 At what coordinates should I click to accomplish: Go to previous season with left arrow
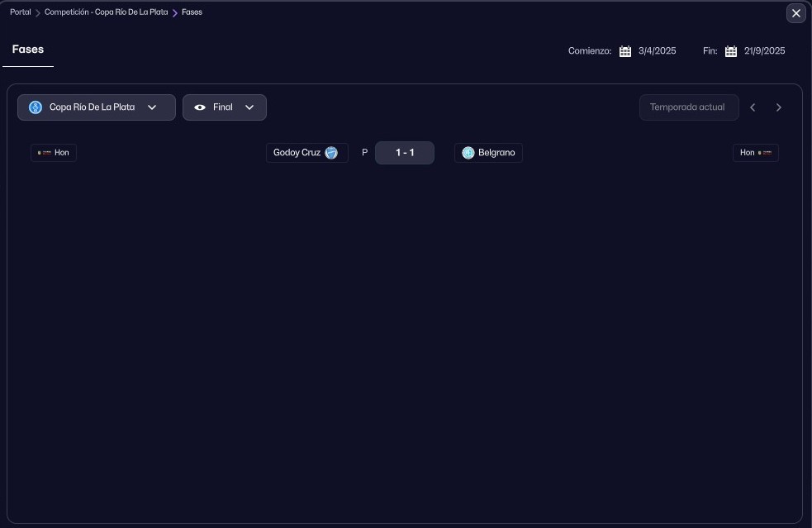[x=753, y=107]
